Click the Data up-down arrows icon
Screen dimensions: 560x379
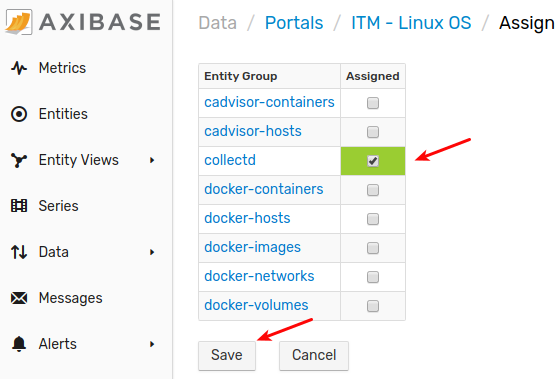click(x=19, y=252)
